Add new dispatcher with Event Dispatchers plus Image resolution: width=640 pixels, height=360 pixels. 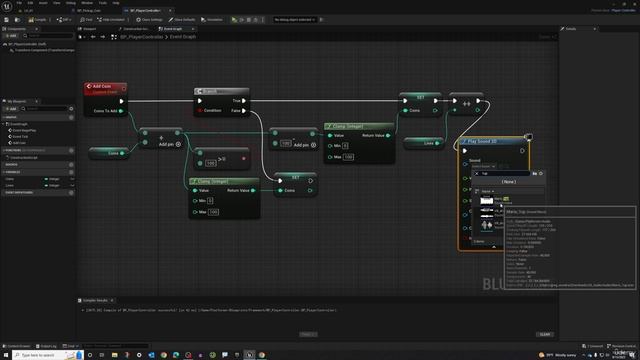(71, 193)
